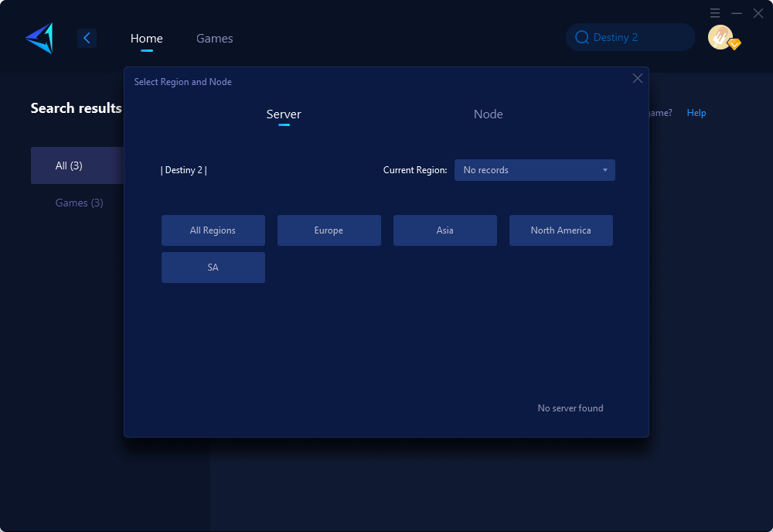This screenshot has width=773, height=532.
Task: Switch to the Node tab
Action: click(488, 114)
